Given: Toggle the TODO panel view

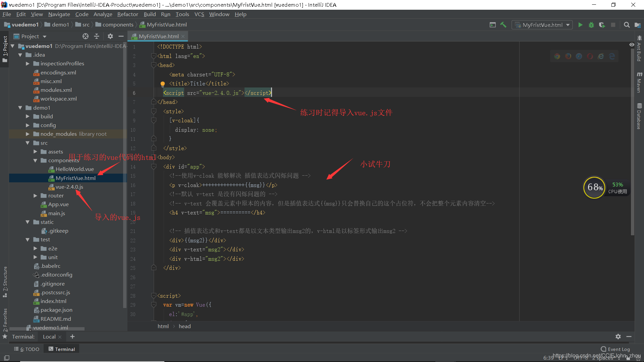Looking at the screenshot, I should coord(28,349).
